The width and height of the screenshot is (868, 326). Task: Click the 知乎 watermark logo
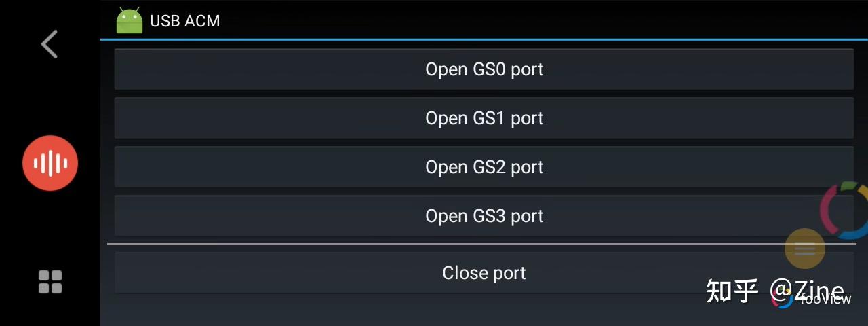[x=732, y=291]
